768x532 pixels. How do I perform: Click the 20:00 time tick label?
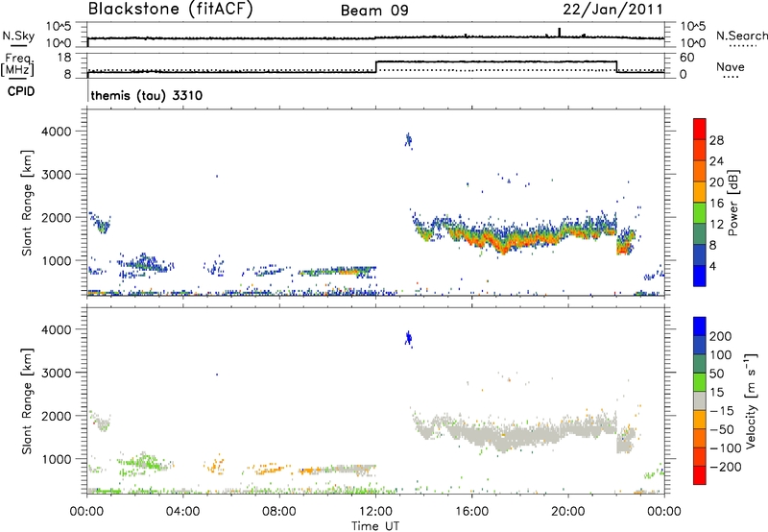[x=568, y=512]
